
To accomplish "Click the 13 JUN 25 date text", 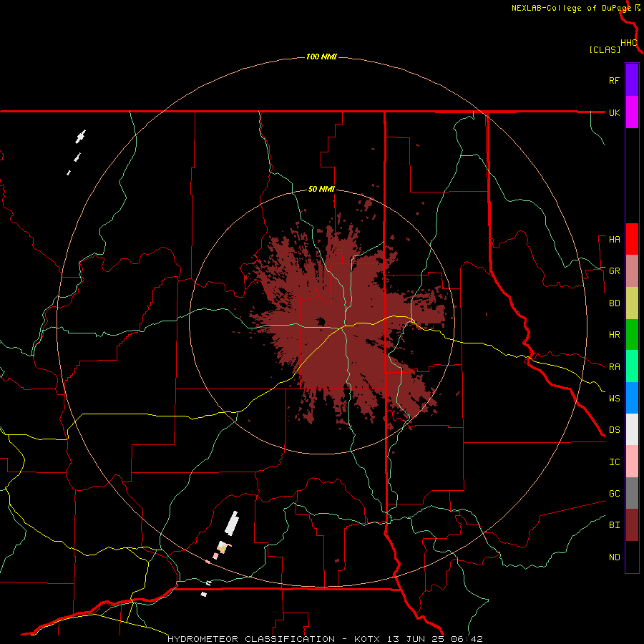I will pyautogui.click(x=416, y=639).
